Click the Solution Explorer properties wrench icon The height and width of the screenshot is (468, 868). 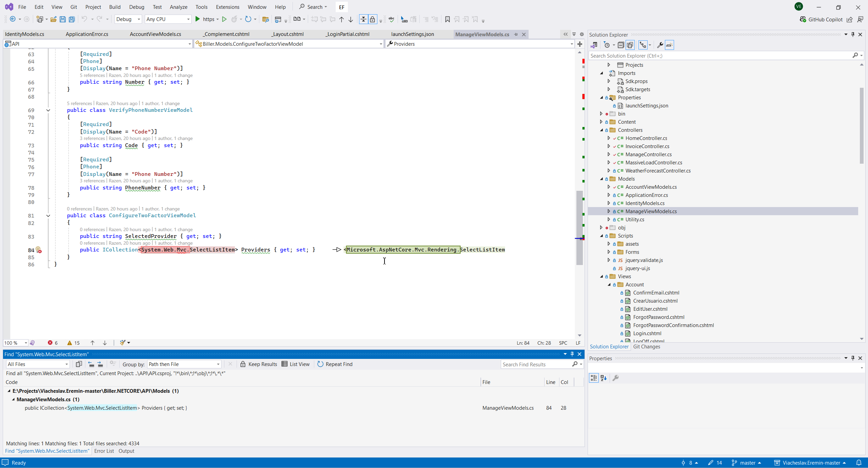coord(660,45)
